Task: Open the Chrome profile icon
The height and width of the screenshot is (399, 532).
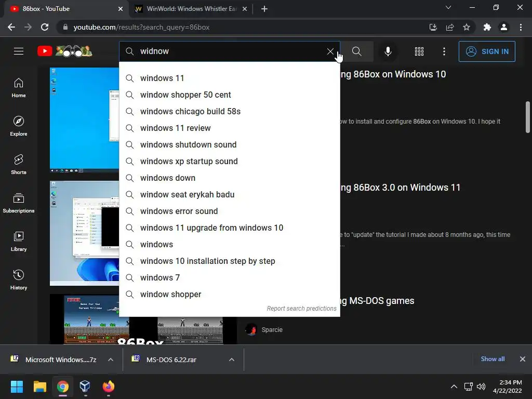Action: [504, 27]
